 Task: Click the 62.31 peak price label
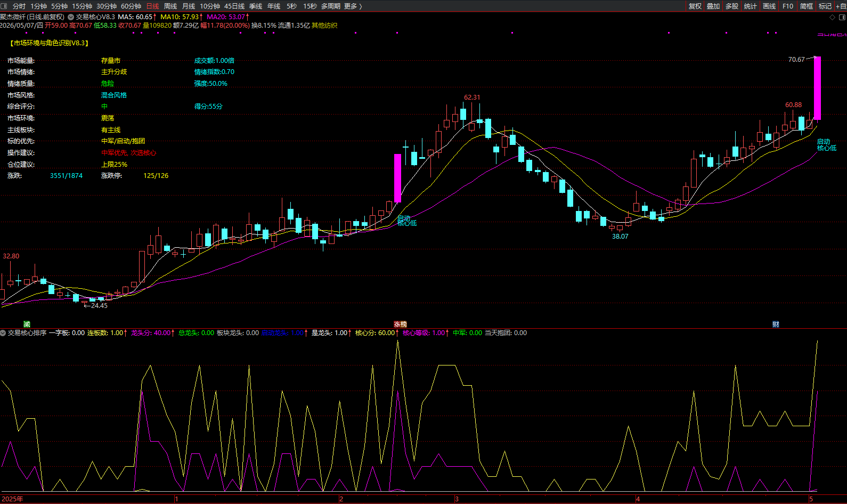pos(472,97)
